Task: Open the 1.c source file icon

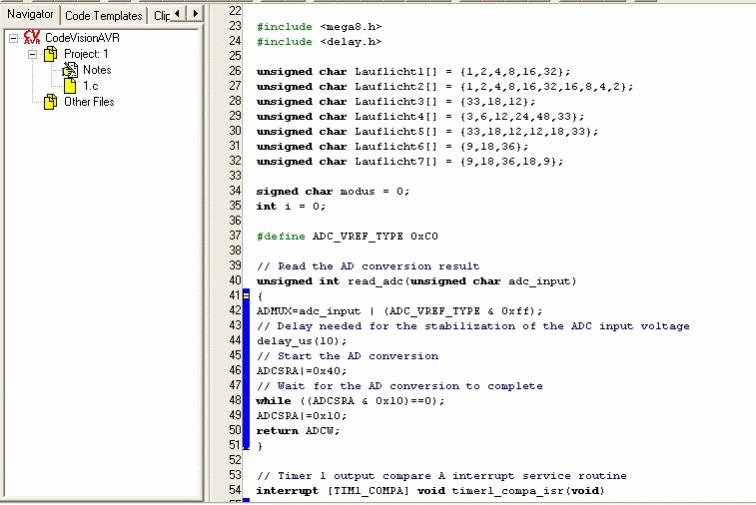Action: click(70, 86)
